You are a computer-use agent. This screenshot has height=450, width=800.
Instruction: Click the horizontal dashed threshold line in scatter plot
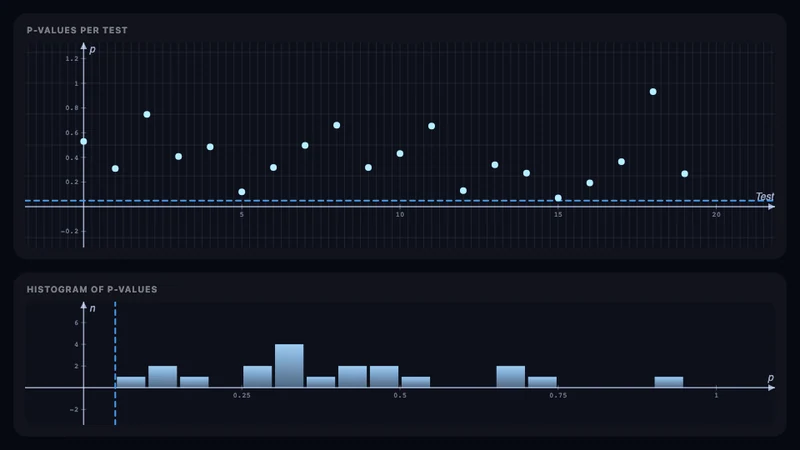(399, 201)
